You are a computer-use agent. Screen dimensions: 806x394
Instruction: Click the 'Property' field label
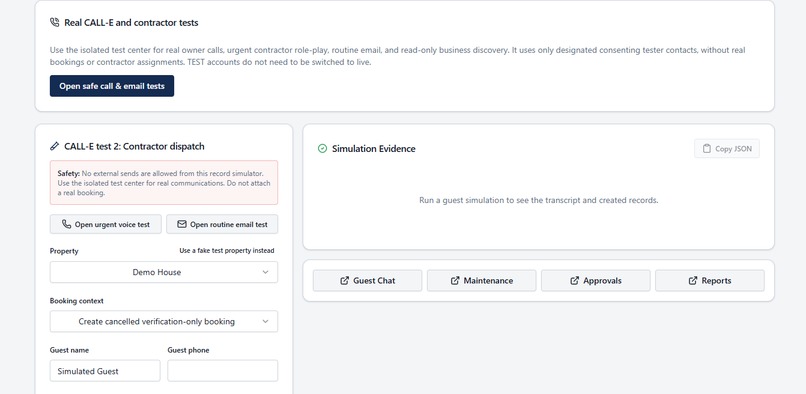pos(64,251)
